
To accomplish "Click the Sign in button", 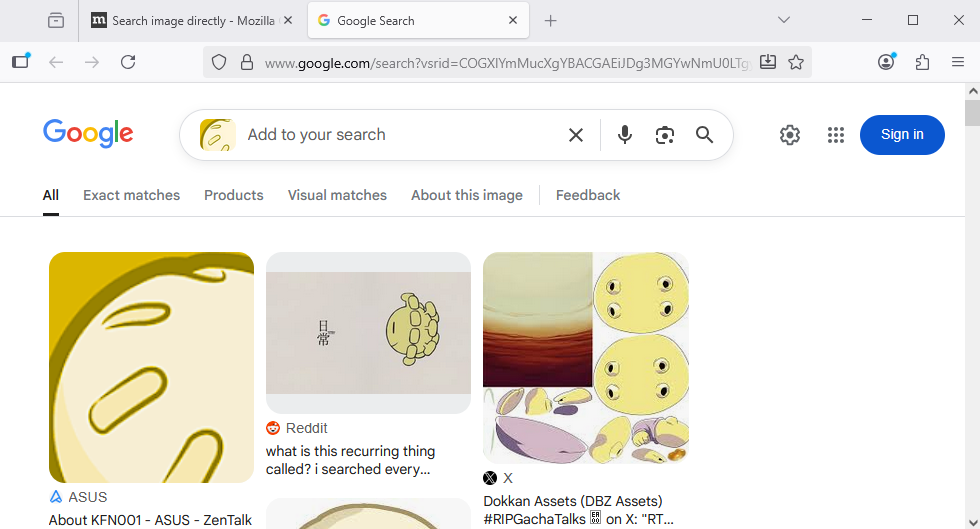I will (x=902, y=135).
